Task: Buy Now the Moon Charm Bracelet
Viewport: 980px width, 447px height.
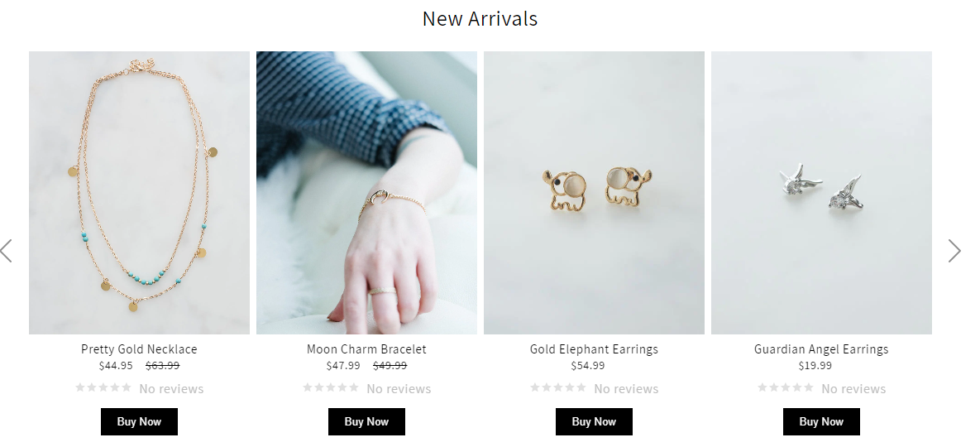Action: tap(367, 421)
